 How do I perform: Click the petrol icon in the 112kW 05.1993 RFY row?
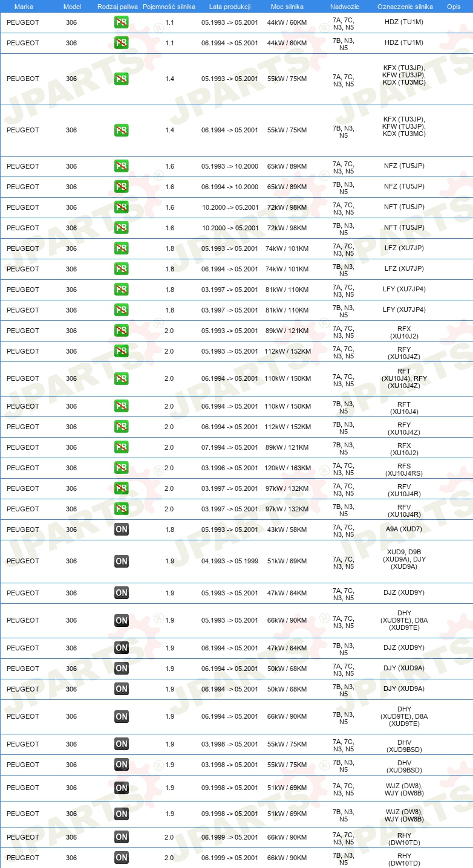tap(122, 351)
